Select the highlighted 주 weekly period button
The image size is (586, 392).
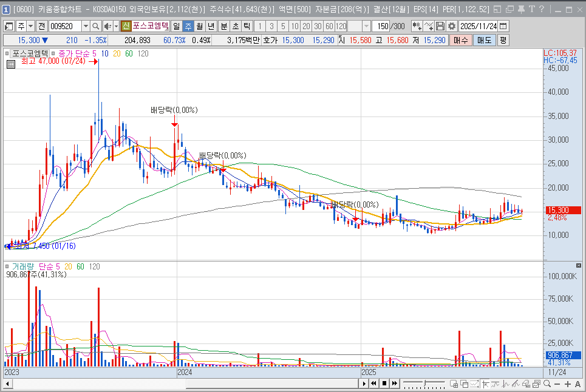click(x=188, y=26)
